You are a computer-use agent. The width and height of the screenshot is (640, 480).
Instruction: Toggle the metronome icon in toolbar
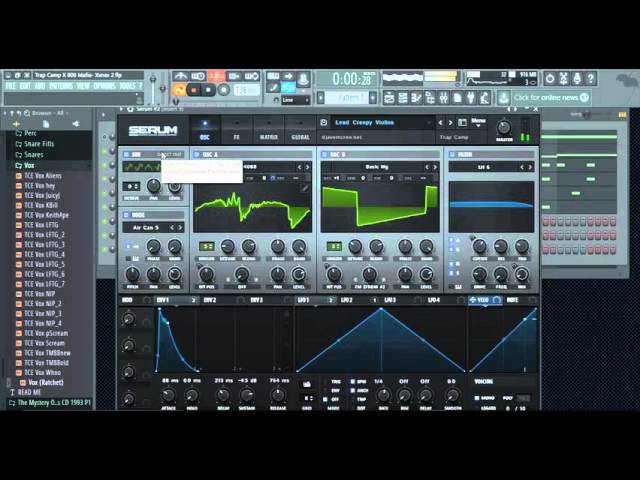(180, 76)
